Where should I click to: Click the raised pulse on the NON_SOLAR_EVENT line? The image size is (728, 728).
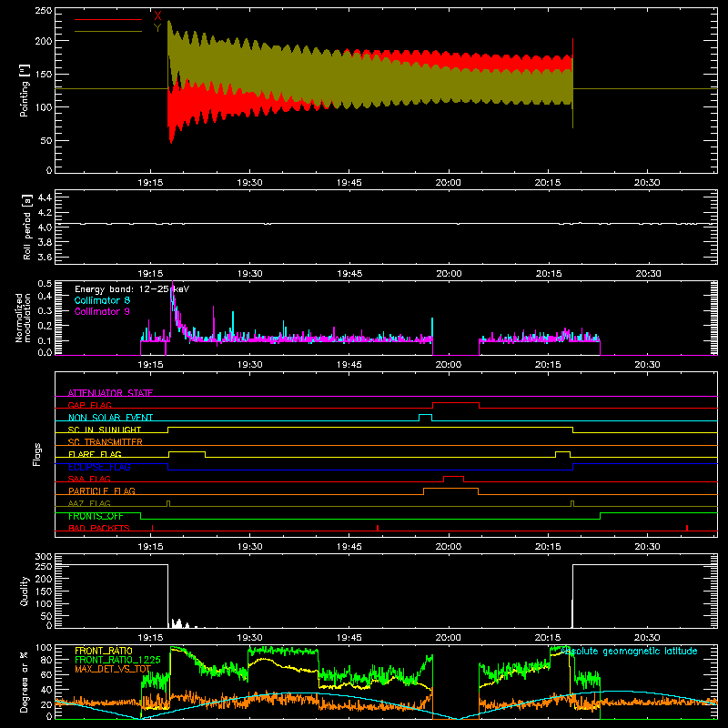[x=425, y=415]
